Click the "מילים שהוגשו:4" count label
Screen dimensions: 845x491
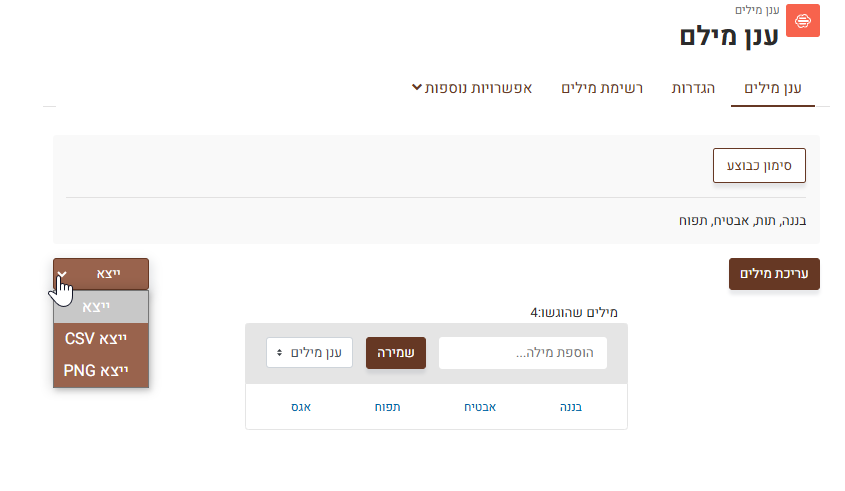tap(574, 313)
